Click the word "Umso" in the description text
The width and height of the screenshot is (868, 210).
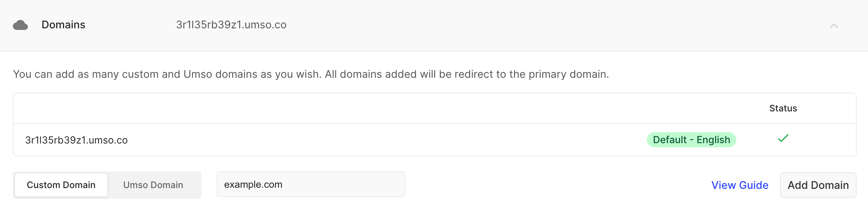coord(197,74)
